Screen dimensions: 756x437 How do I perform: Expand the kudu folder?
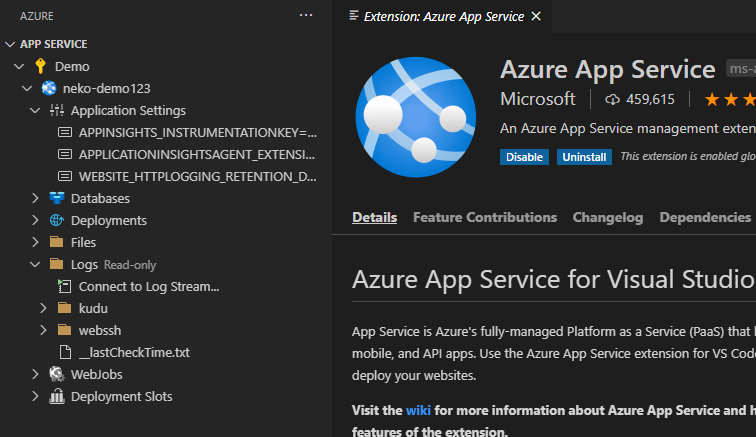tap(43, 308)
